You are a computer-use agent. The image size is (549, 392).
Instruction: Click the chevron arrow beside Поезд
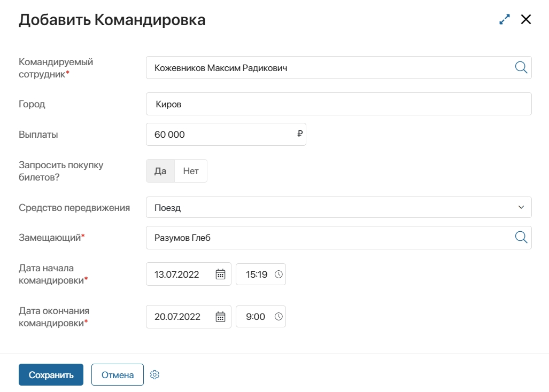521,208
